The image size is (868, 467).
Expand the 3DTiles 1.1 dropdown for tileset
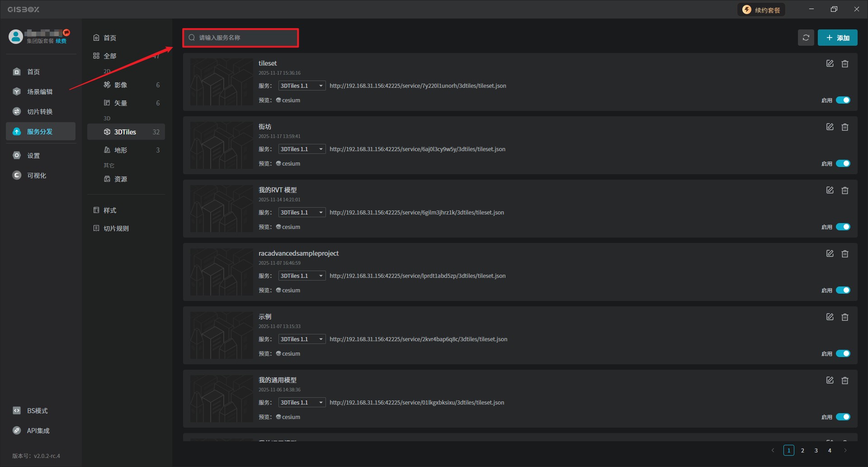click(x=302, y=86)
